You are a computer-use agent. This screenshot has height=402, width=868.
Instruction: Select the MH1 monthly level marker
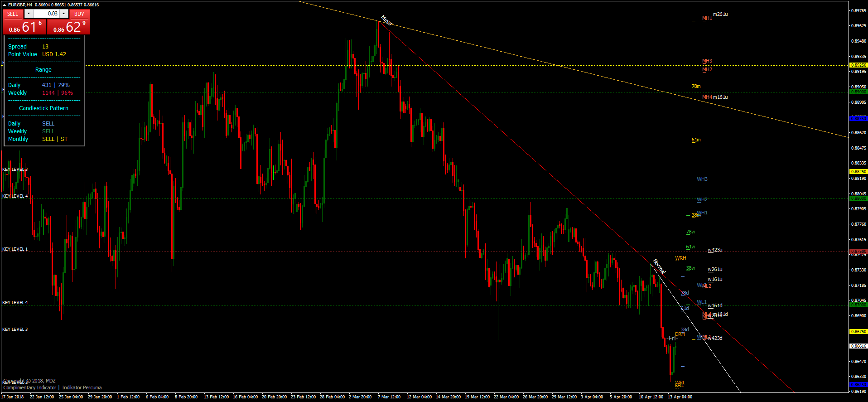pos(707,19)
